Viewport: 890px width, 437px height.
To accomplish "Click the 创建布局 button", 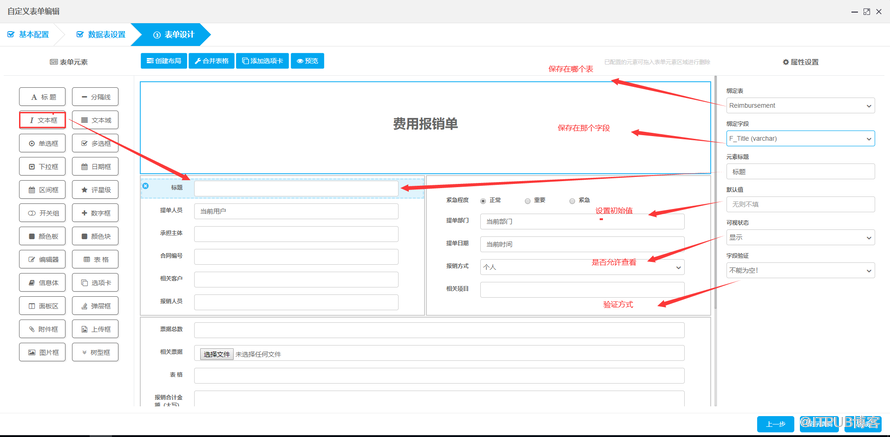I will click(x=164, y=61).
